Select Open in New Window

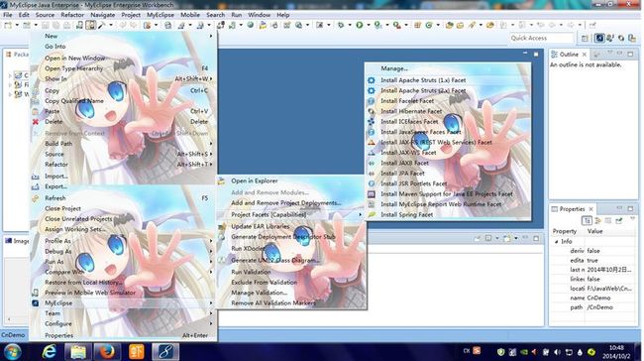click(74, 58)
